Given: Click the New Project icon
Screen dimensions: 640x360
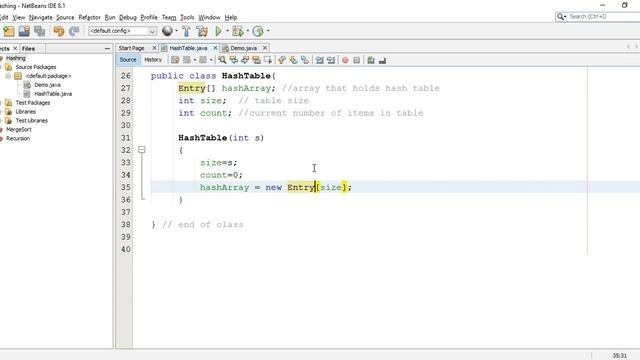Looking at the screenshot, I should [9, 31].
